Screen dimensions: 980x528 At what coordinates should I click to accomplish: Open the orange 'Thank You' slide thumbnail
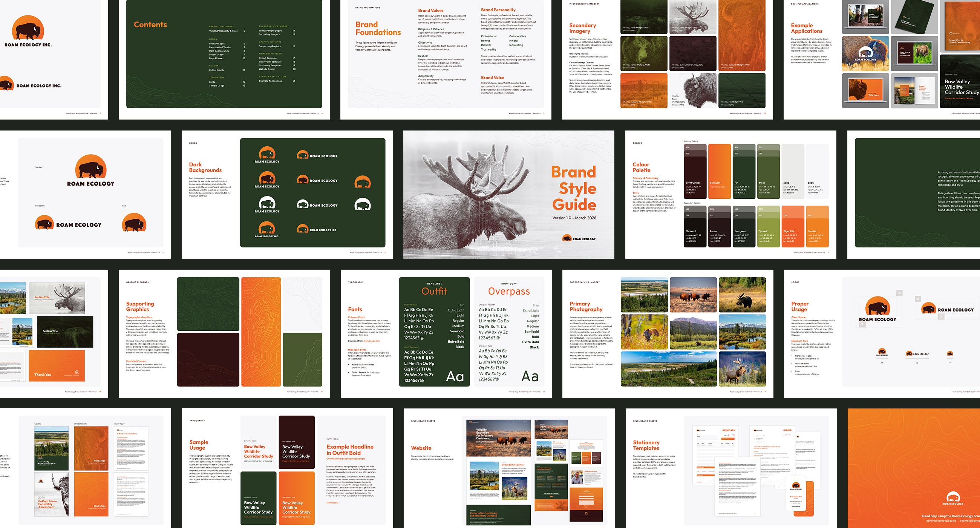[x=57, y=366]
